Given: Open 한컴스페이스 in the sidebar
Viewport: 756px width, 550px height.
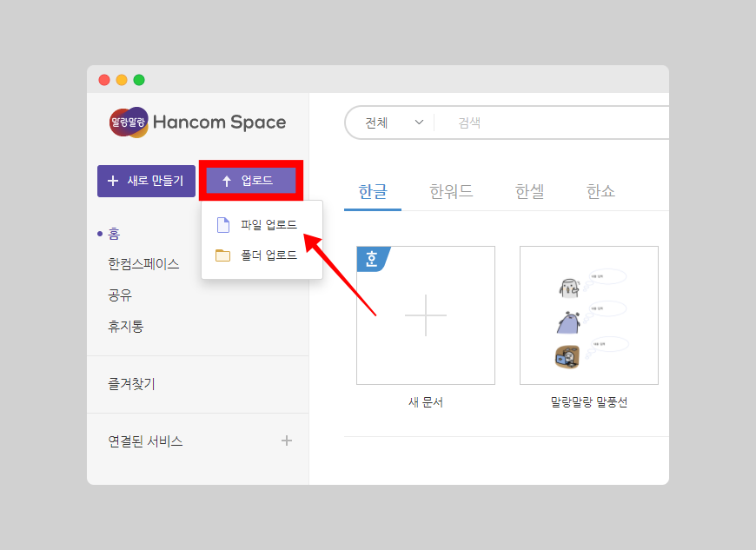Looking at the screenshot, I should 143,264.
